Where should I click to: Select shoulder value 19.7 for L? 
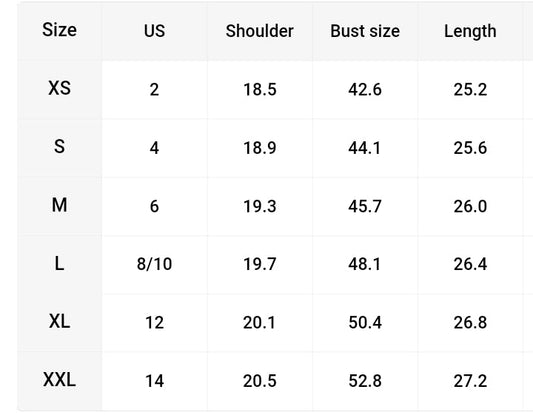point(260,264)
